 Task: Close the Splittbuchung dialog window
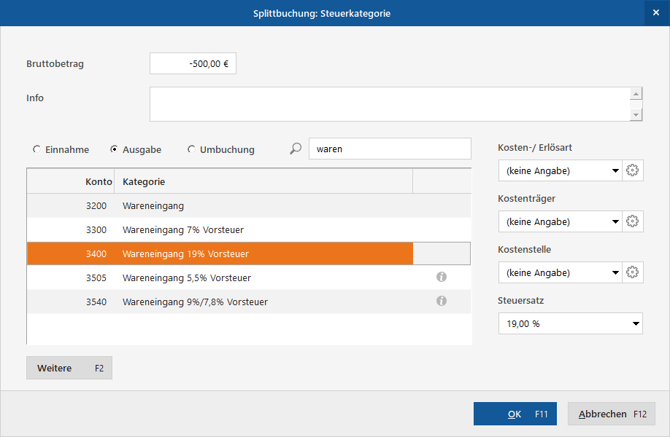pos(656,13)
